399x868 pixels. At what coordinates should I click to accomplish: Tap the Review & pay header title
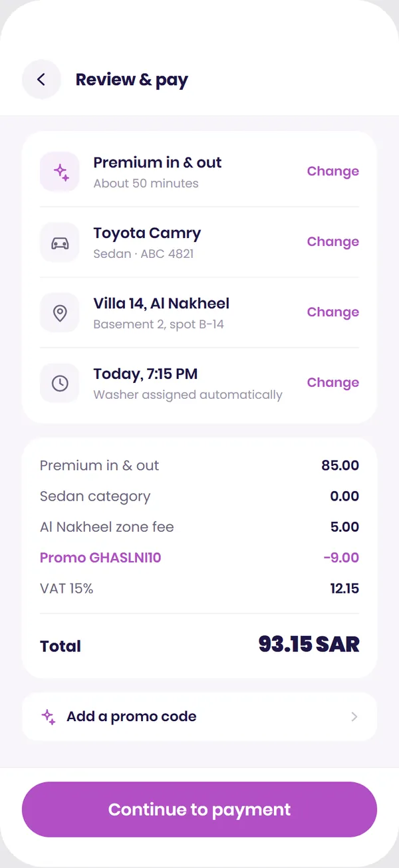(x=132, y=80)
